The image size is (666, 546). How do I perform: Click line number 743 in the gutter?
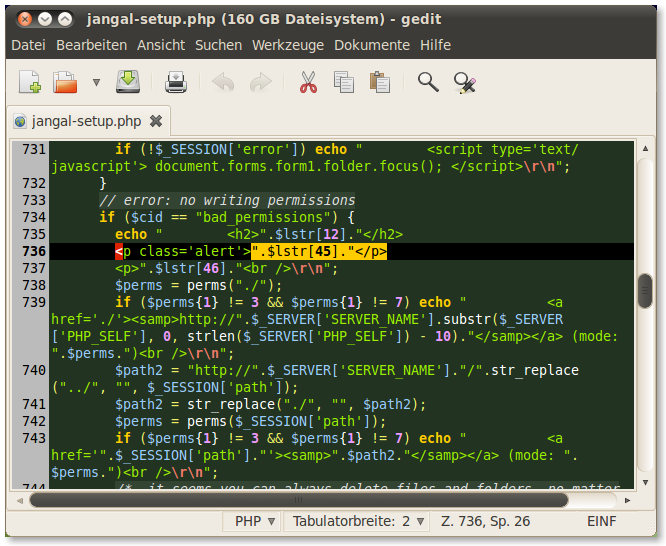tap(34, 438)
